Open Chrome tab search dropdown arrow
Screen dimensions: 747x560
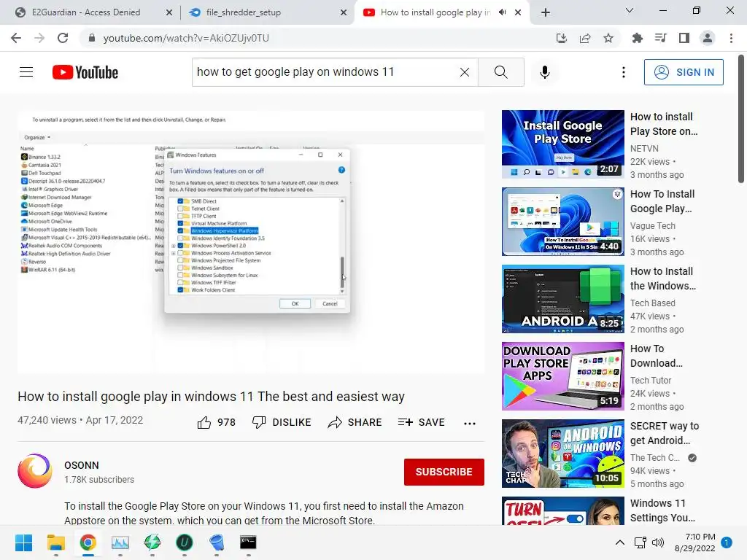[x=630, y=10]
